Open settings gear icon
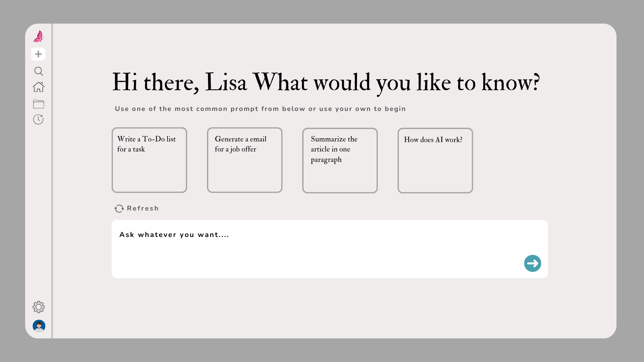This screenshot has width=644, height=362. coord(39,307)
